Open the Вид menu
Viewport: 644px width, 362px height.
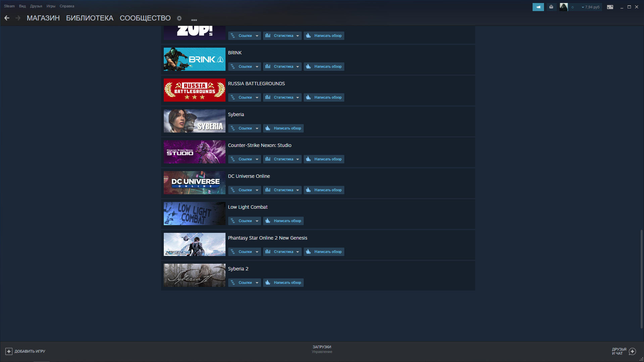pos(22,6)
